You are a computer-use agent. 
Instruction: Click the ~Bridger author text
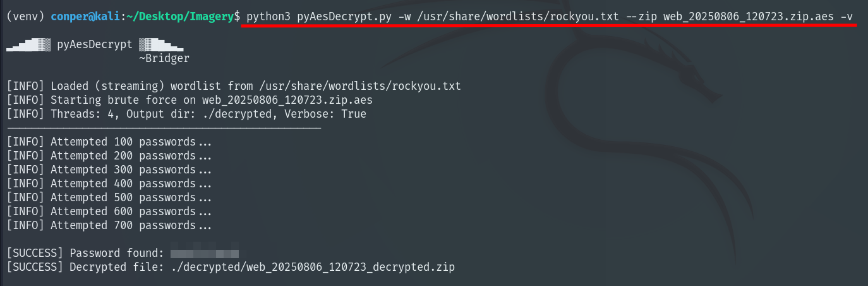coord(164,58)
